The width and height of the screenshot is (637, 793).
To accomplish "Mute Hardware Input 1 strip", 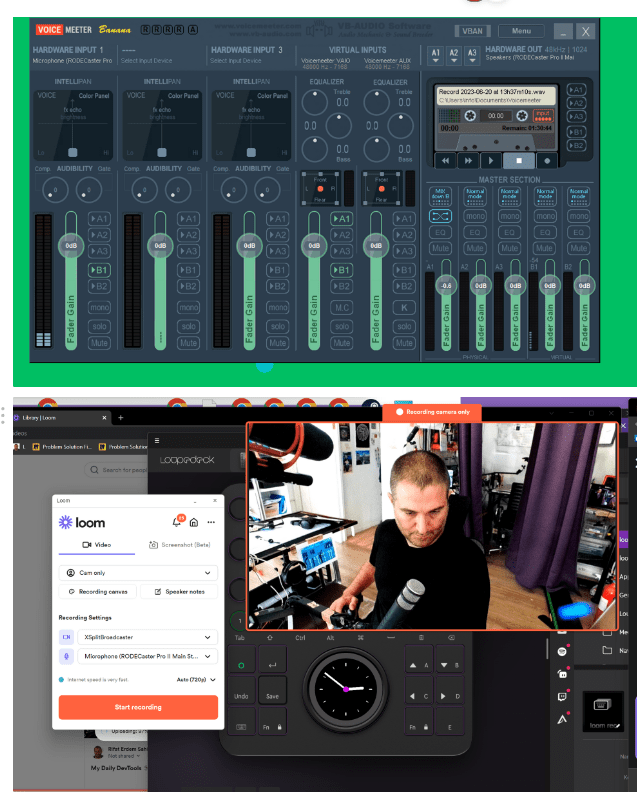I will click(x=99, y=343).
